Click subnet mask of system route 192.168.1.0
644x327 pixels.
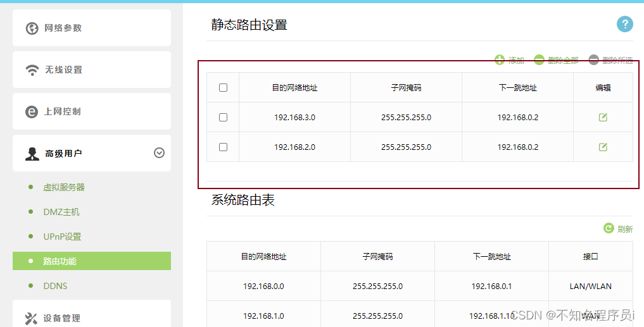[x=377, y=316]
